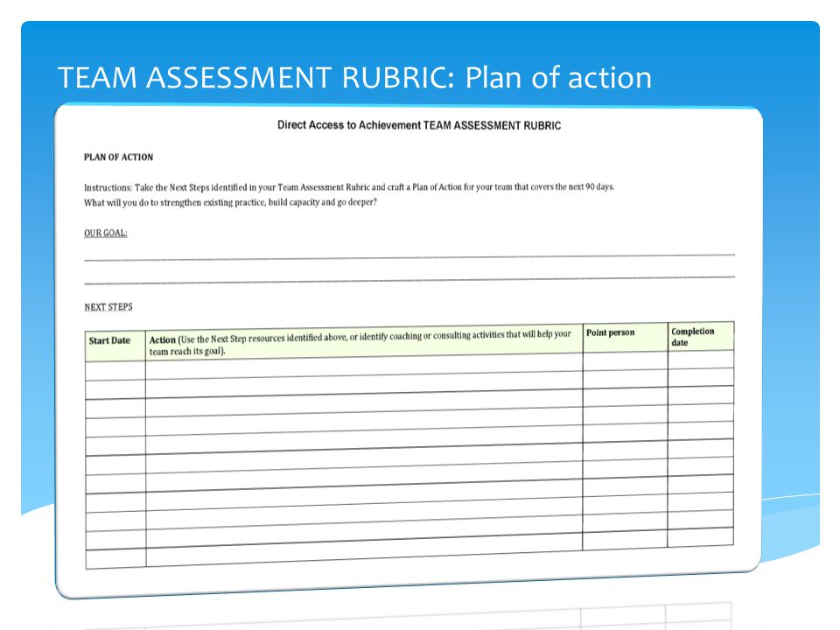Click the 'Start Date' column header
Viewport: 840px width, 630px height.
(115, 346)
